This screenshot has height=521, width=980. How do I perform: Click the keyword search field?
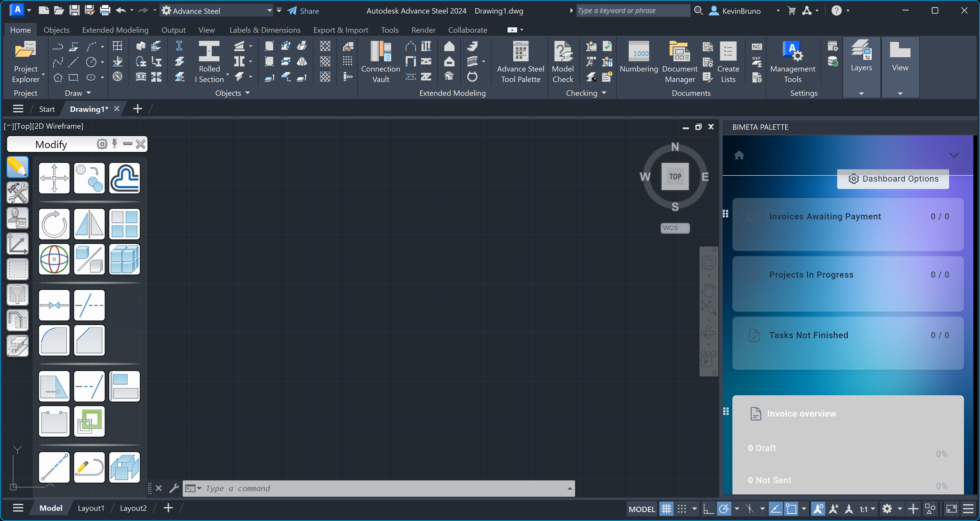[633, 11]
